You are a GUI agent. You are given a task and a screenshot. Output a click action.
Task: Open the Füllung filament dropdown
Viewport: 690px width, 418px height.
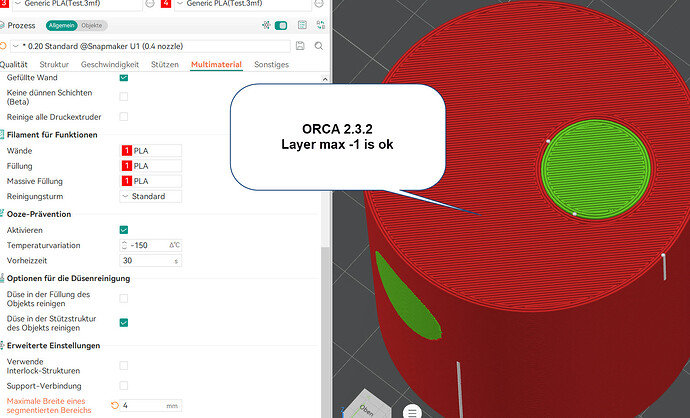click(150, 166)
